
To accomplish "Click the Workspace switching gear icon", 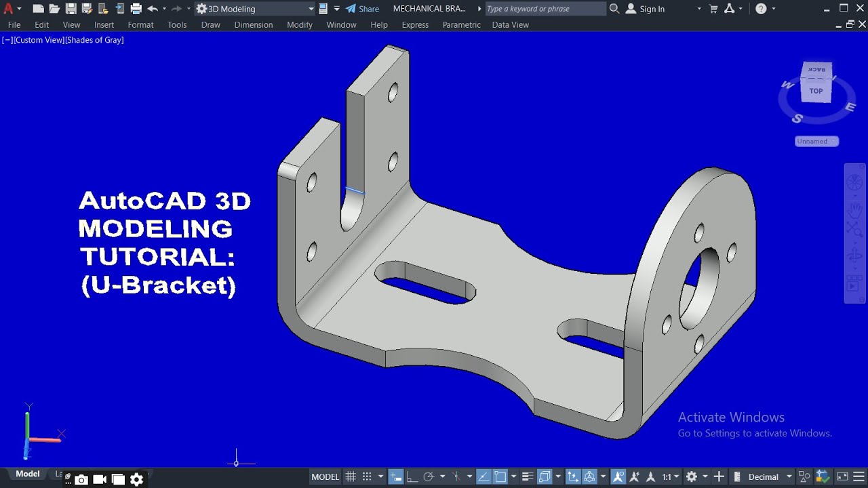I will click(692, 476).
